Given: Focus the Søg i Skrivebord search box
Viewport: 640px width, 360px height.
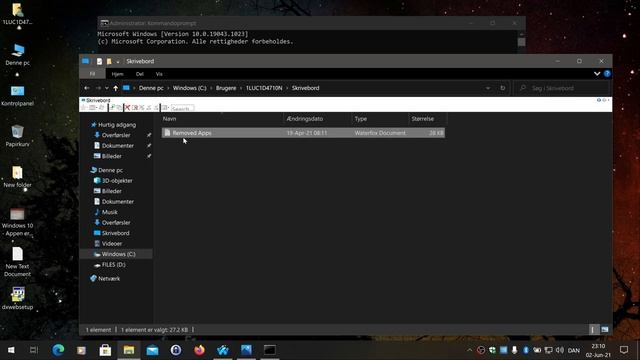Looking at the screenshot, I should 561,88.
